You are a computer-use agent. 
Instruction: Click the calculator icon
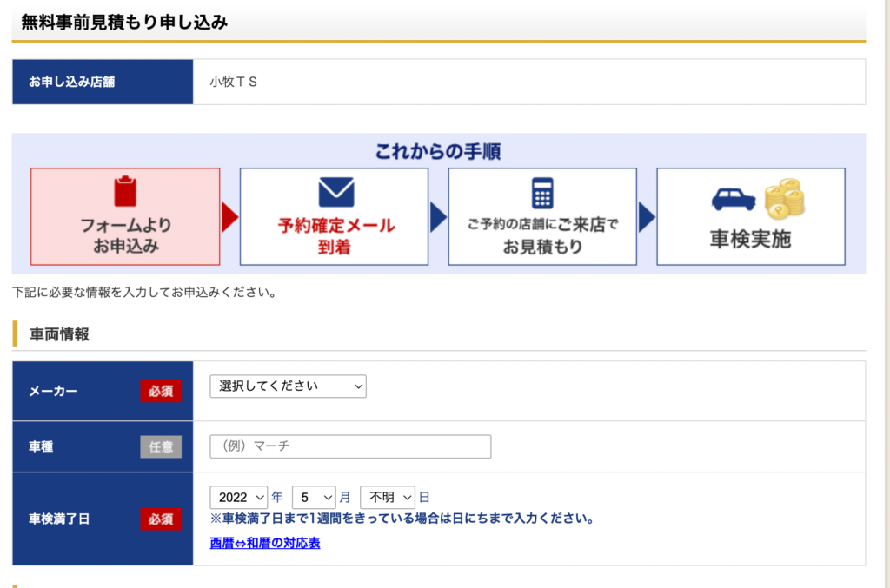542,194
